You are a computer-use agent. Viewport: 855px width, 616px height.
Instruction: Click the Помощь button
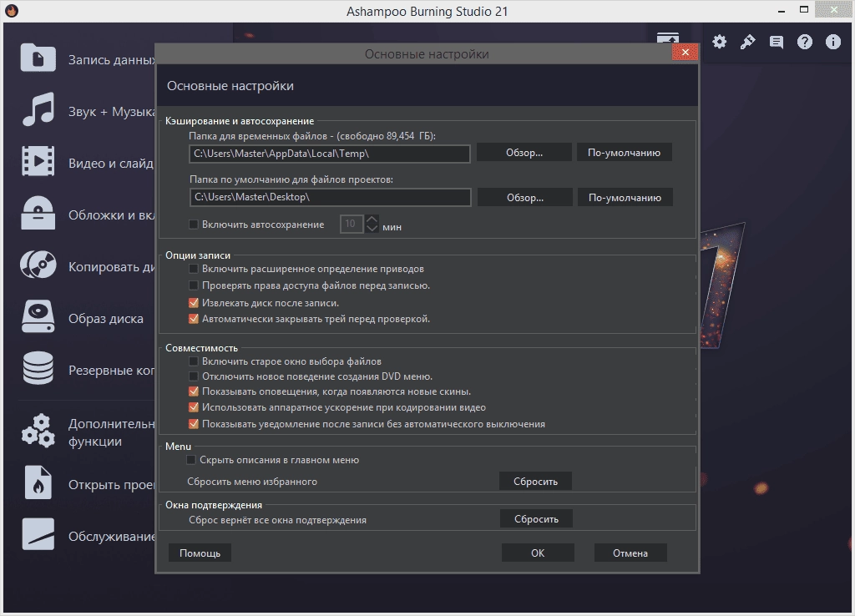point(200,553)
